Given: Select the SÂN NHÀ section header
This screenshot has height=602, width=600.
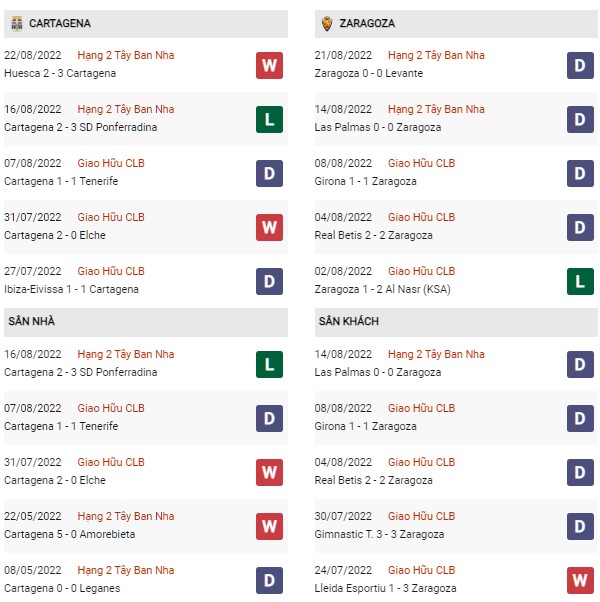Looking at the screenshot, I should pyautogui.click(x=145, y=322).
